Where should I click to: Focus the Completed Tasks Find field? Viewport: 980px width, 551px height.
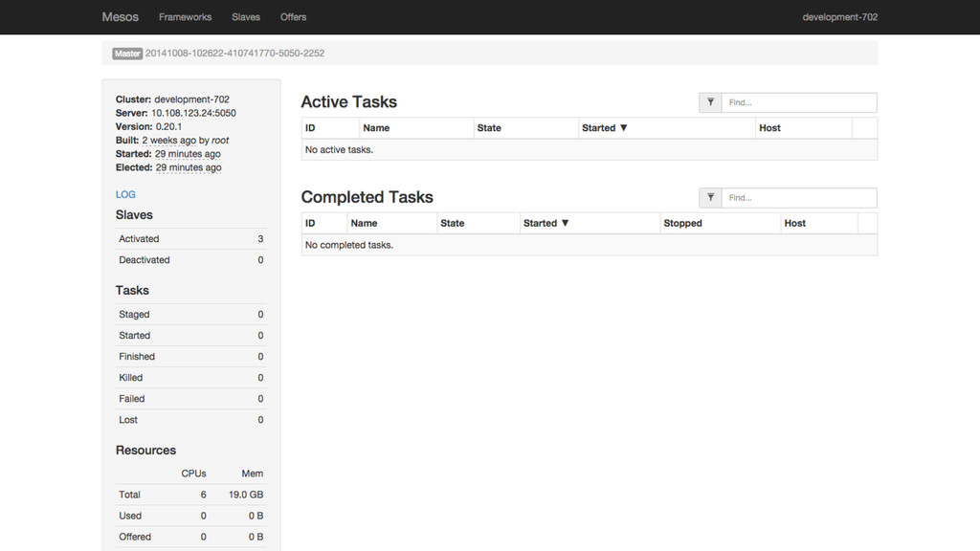point(799,198)
